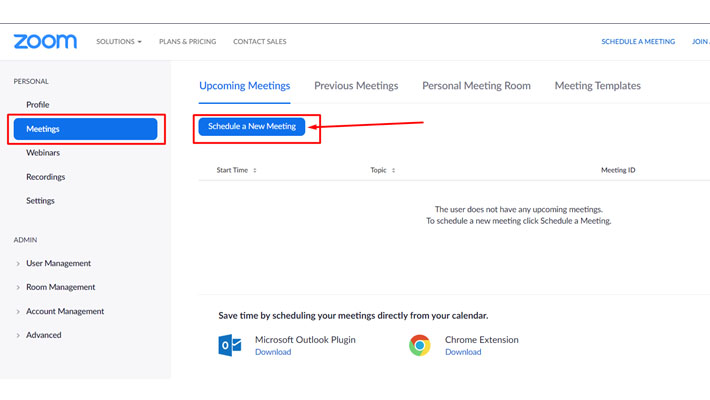The height and width of the screenshot is (400, 710).
Task: Switch to Upcoming Meetings tab
Action: click(x=245, y=86)
